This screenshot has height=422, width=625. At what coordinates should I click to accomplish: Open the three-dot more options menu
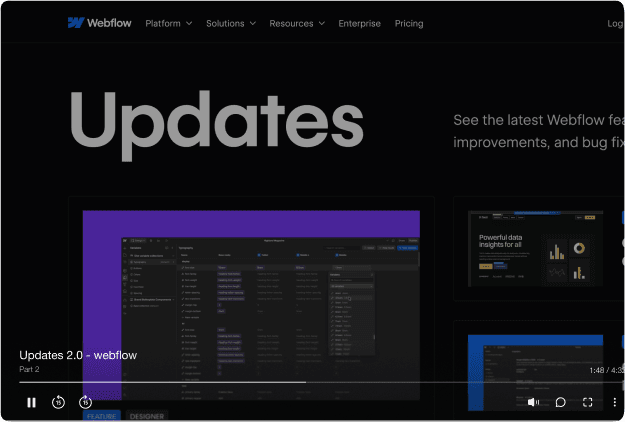(615, 402)
